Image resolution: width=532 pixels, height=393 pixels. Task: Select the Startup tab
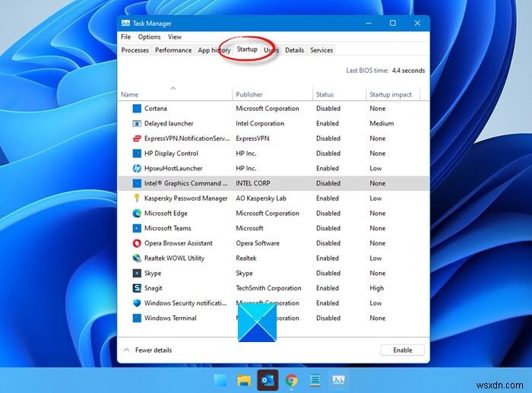pyautogui.click(x=247, y=49)
